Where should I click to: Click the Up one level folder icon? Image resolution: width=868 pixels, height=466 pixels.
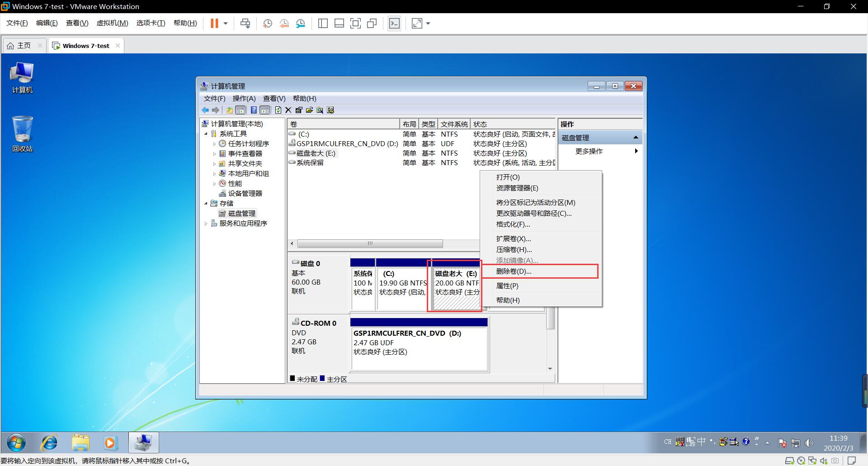(x=230, y=110)
